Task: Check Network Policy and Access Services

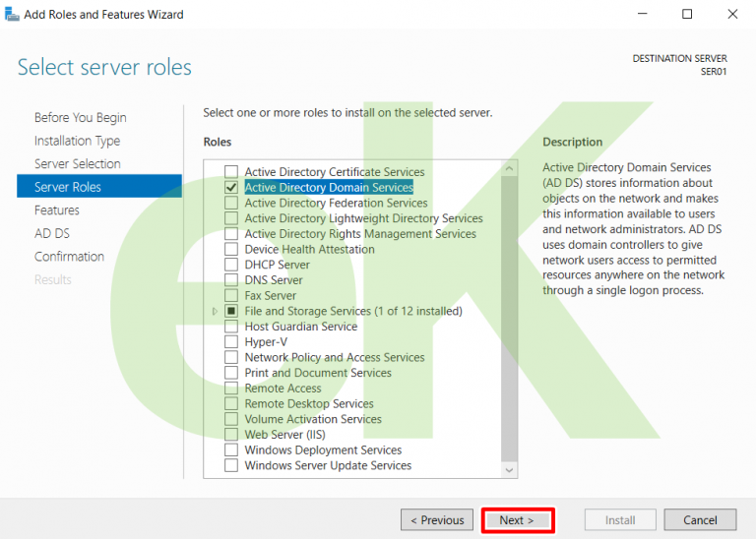Action: [231, 357]
